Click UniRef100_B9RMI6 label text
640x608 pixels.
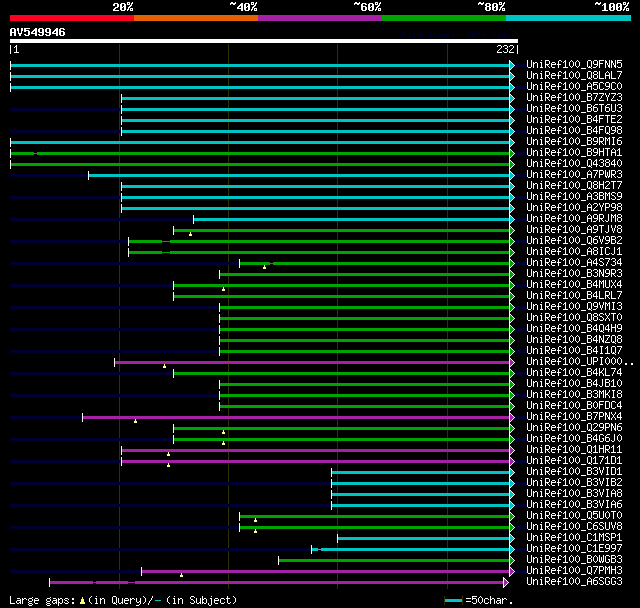[574, 142]
